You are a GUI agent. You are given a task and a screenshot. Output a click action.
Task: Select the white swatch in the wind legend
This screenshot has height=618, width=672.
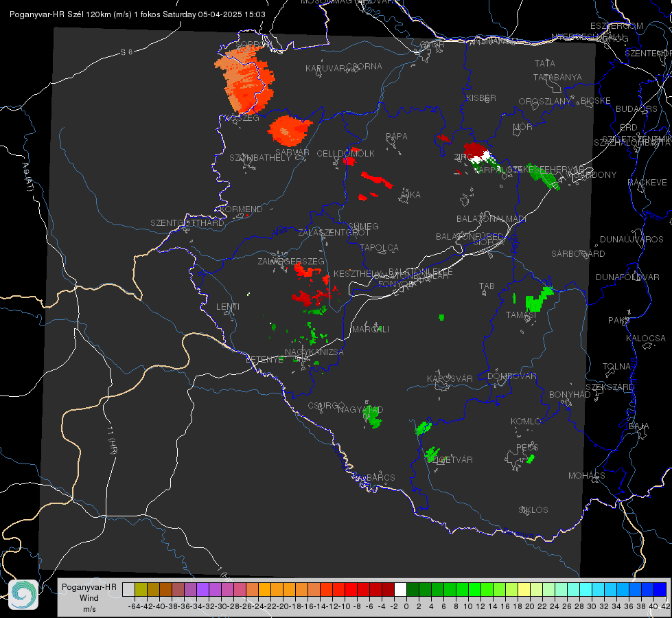[x=400, y=590]
